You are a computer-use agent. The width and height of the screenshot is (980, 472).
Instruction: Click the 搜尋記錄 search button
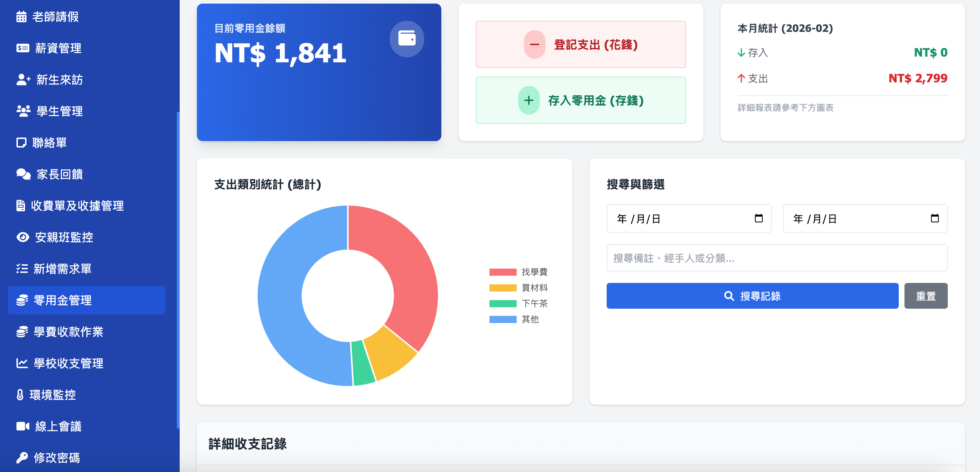[x=752, y=296]
